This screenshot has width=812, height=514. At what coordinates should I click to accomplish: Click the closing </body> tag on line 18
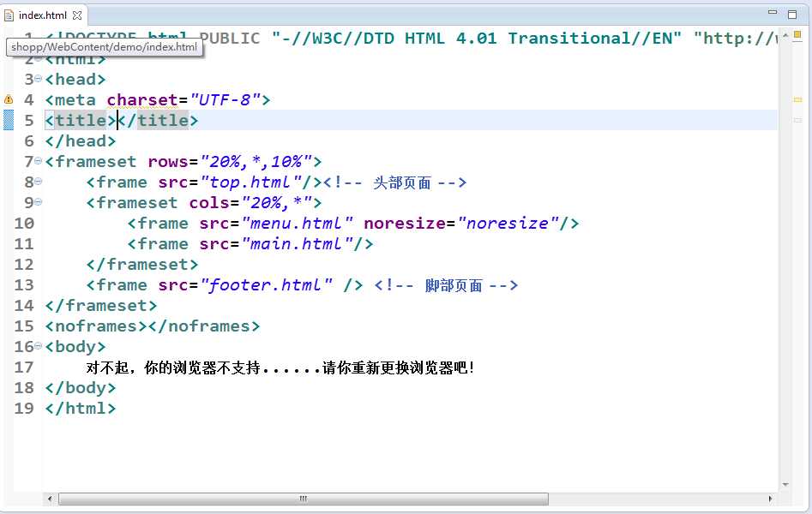(81, 388)
